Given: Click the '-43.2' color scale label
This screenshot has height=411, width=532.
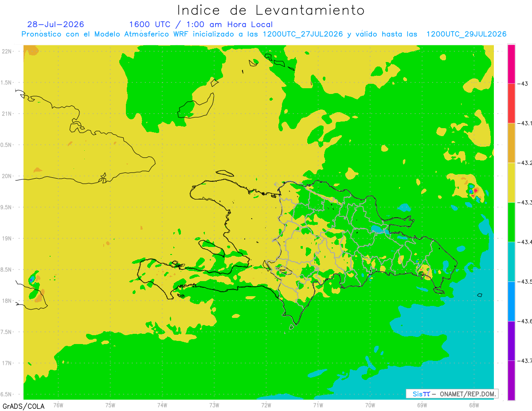Looking at the screenshot, I should point(524,163).
